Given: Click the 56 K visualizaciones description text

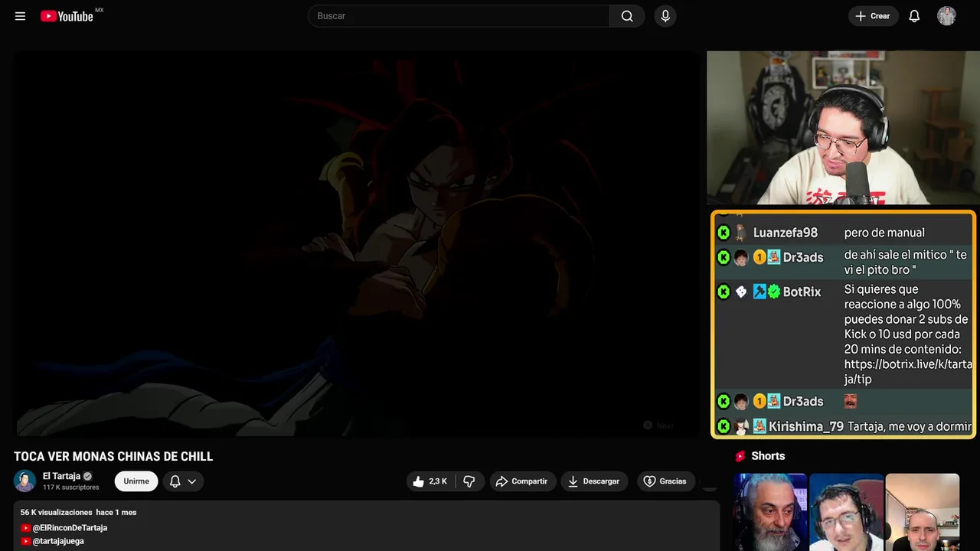Looking at the screenshot, I should point(56,512).
